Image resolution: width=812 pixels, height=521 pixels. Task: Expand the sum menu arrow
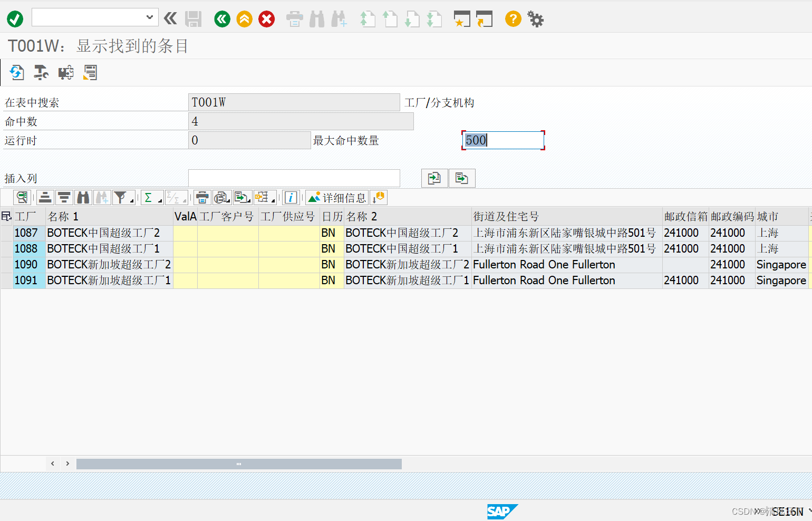[x=160, y=200]
